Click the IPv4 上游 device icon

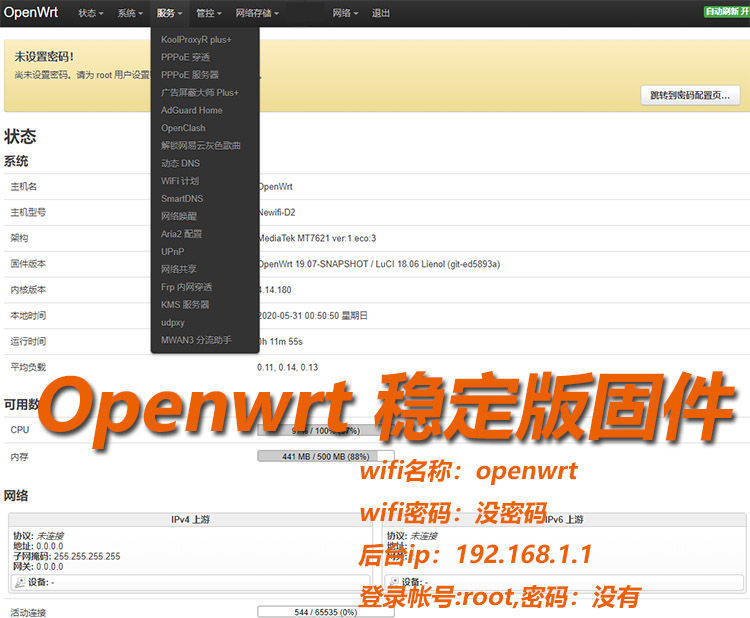[x=20, y=582]
